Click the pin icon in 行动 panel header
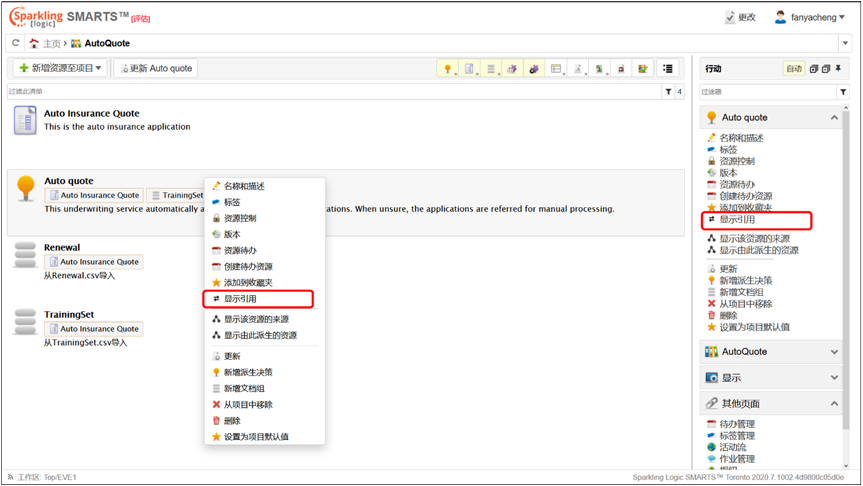This screenshot has height=486, width=863. click(x=838, y=69)
